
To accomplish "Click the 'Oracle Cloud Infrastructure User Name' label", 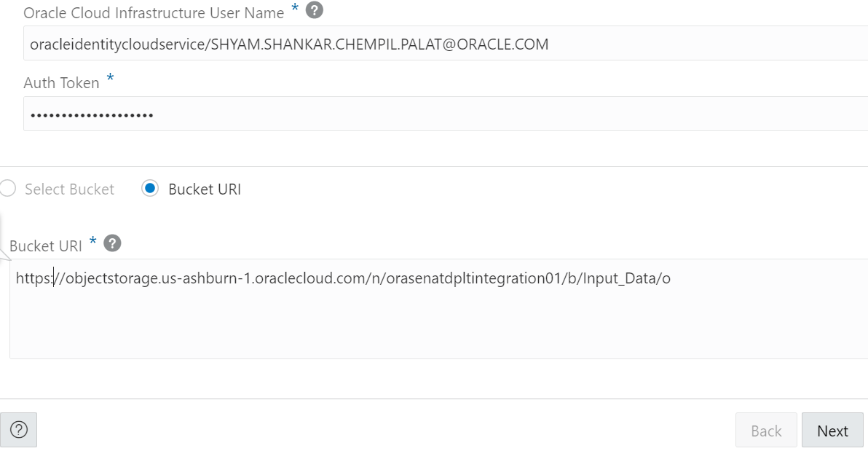I will tap(154, 13).
